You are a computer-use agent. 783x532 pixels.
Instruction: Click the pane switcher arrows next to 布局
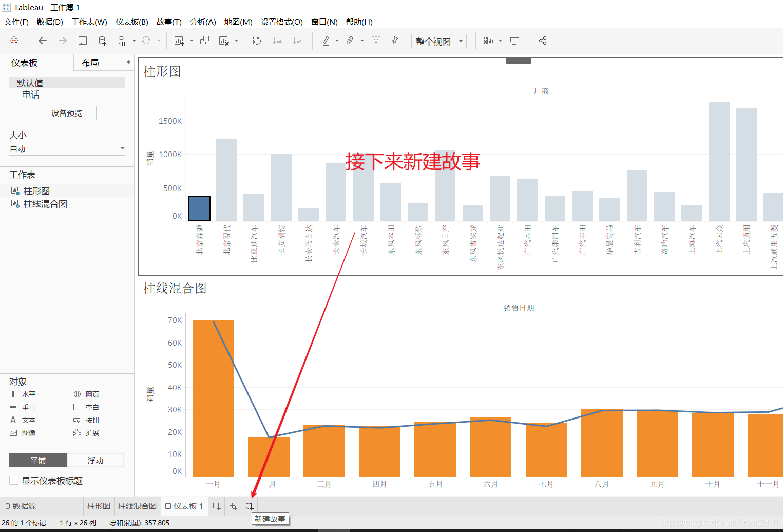coord(128,62)
